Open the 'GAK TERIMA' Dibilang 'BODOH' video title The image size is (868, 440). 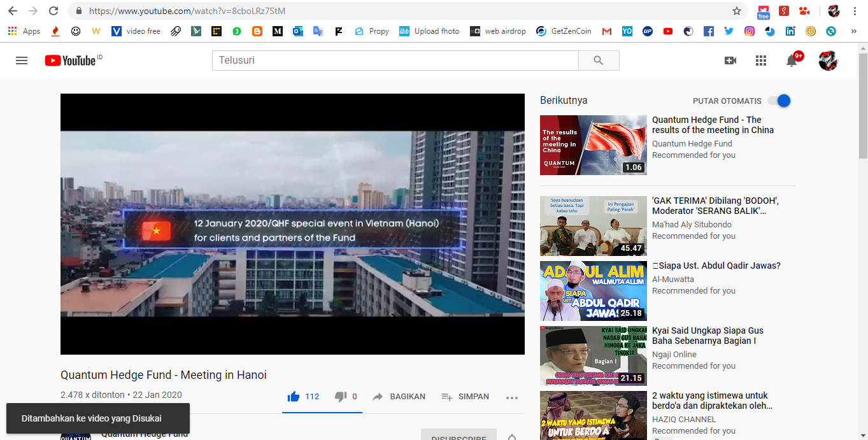(715, 206)
